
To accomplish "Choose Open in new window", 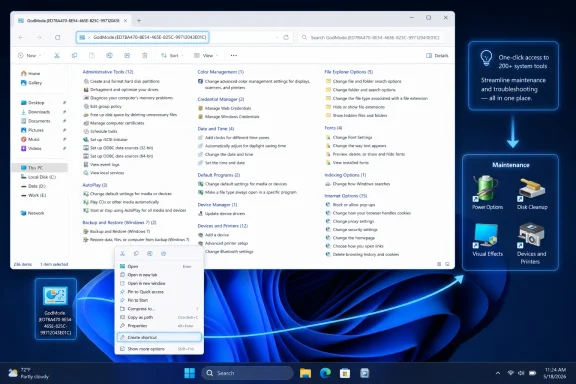I will point(159,283).
